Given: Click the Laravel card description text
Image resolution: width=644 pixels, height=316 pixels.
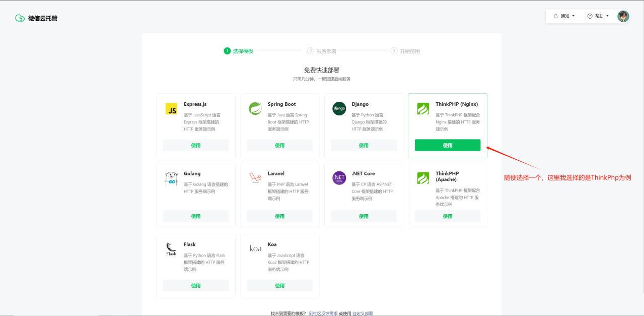Looking at the screenshot, I should coord(288,192).
